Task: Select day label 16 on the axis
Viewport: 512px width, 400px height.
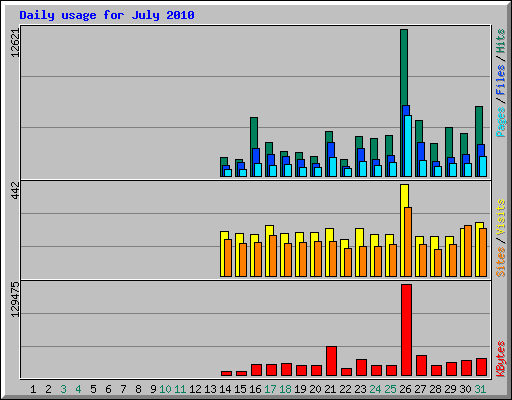Action: pyautogui.click(x=255, y=389)
